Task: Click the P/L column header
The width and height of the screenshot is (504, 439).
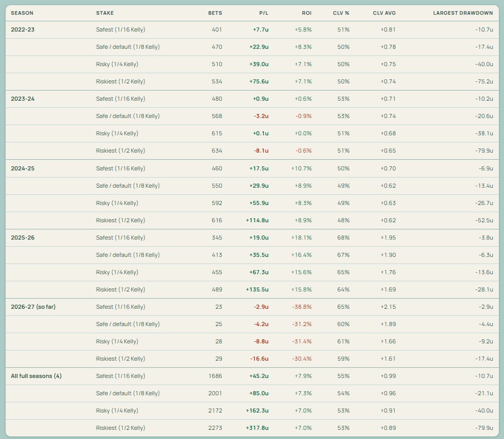Action: [263, 13]
